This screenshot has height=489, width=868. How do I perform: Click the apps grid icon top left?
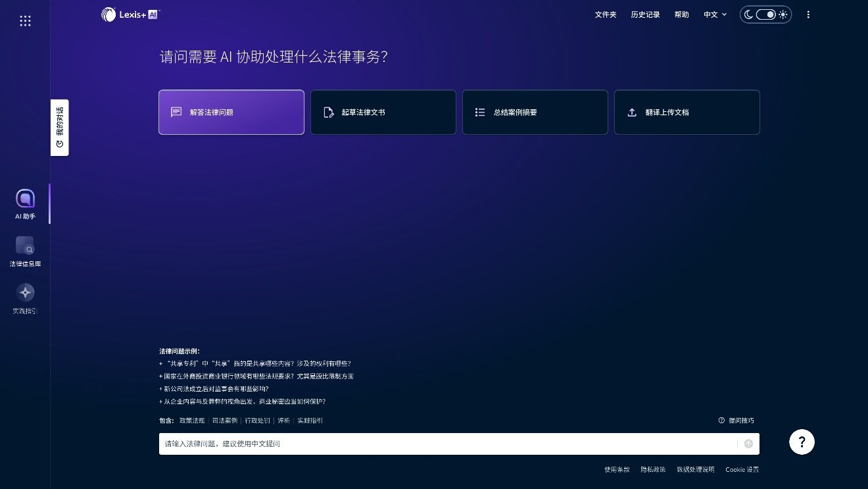click(25, 20)
